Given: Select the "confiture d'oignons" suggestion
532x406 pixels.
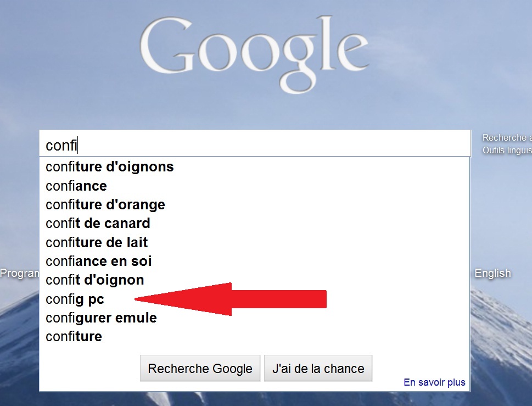Looking at the screenshot, I should (110, 167).
